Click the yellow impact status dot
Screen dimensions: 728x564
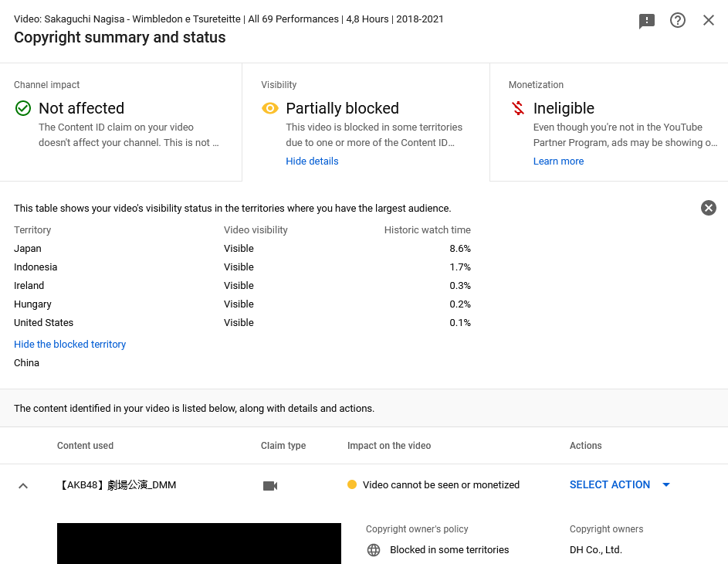[x=352, y=484]
